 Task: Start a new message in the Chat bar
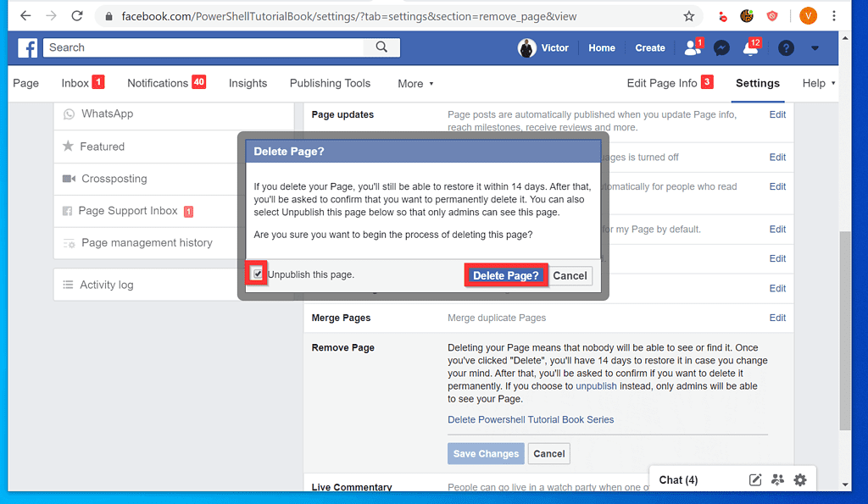pyautogui.click(x=754, y=479)
